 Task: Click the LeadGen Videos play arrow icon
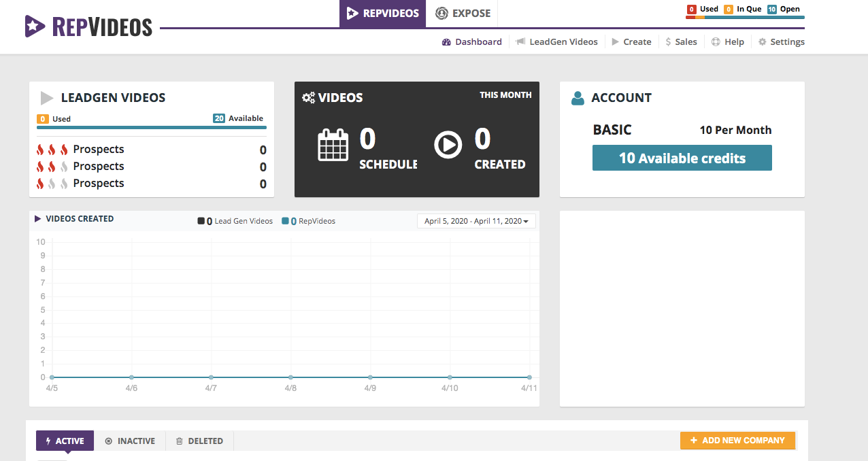pyautogui.click(x=47, y=98)
